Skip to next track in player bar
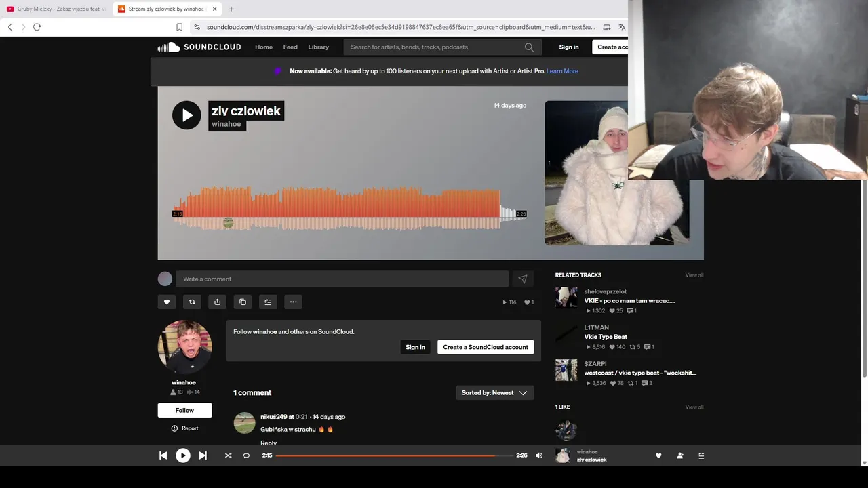 (203, 455)
